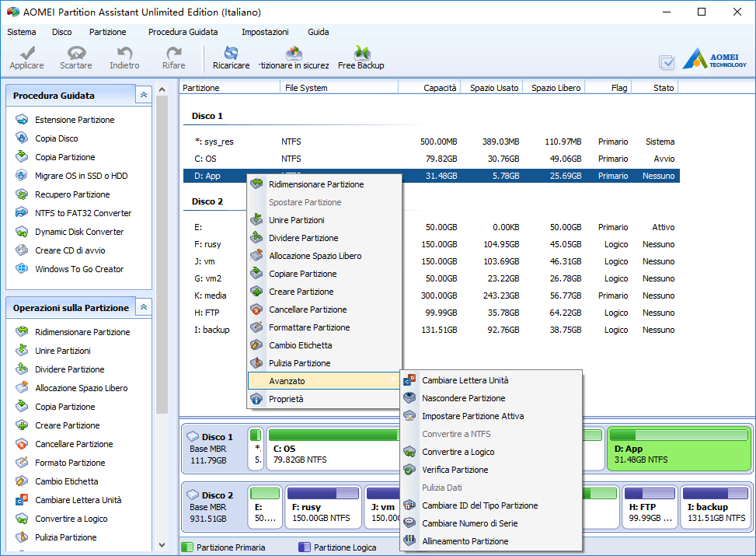The height and width of the screenshot is (556, 756).
Task: Open the Disco menu
Action: coord(61,32)
